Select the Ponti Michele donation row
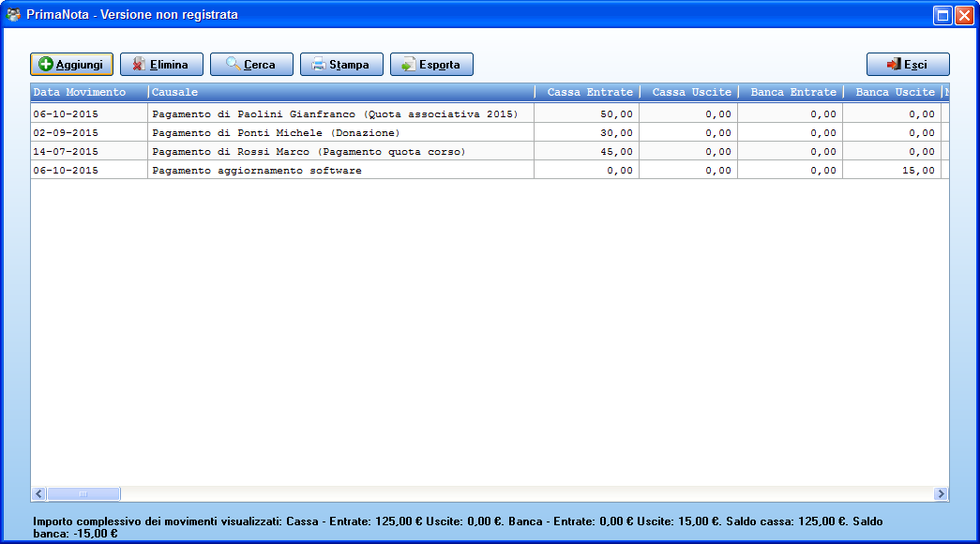 point(490,132)
